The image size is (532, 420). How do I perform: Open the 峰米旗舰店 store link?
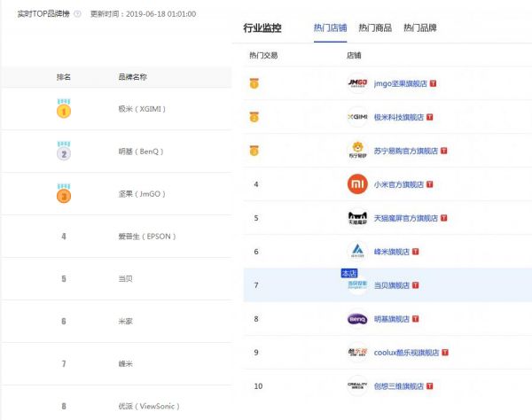pyautogui.click(x=392, y=252)
